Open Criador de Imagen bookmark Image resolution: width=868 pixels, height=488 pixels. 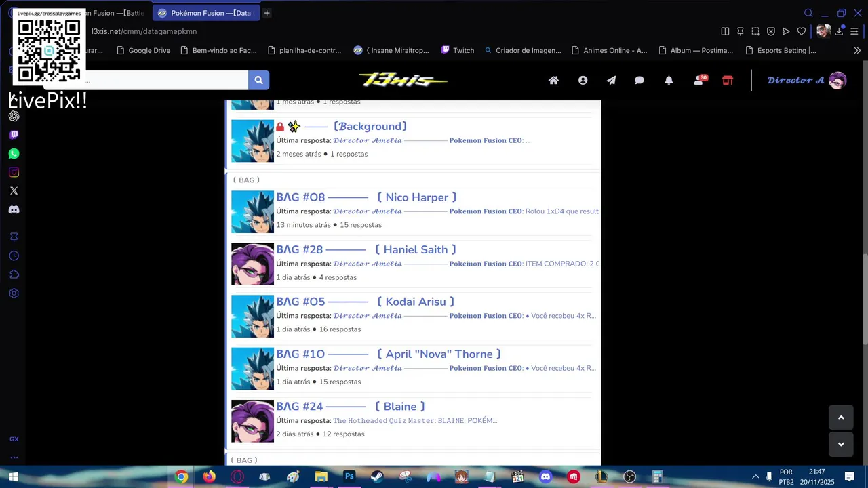(x=523, y=50)
